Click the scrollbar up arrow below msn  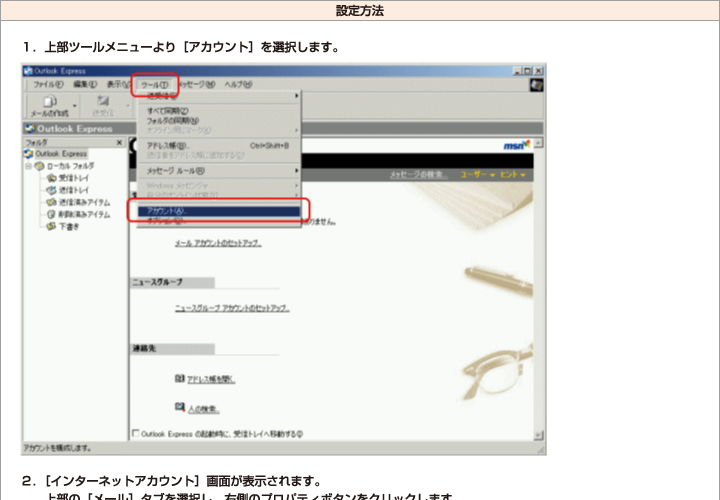538,143
